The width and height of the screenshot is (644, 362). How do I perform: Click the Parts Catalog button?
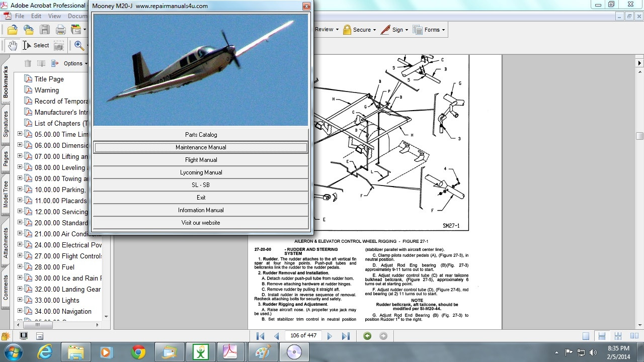(x=201, y=135)
